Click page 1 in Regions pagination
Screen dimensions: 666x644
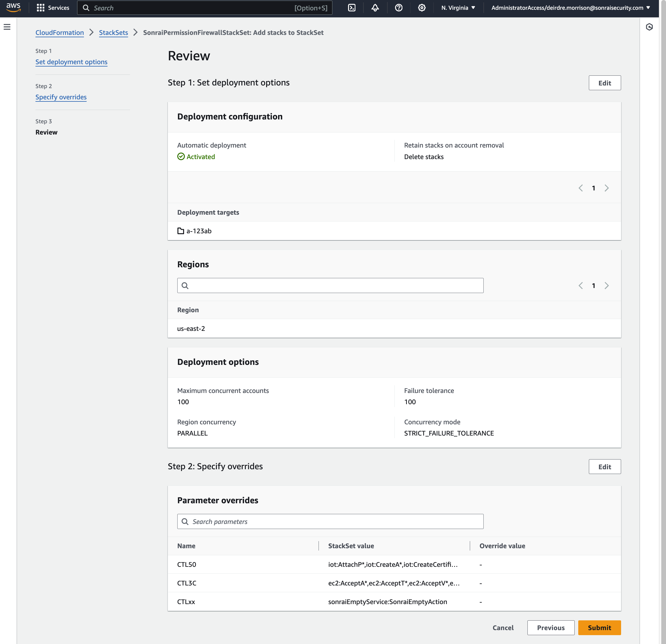pos(593,286)
